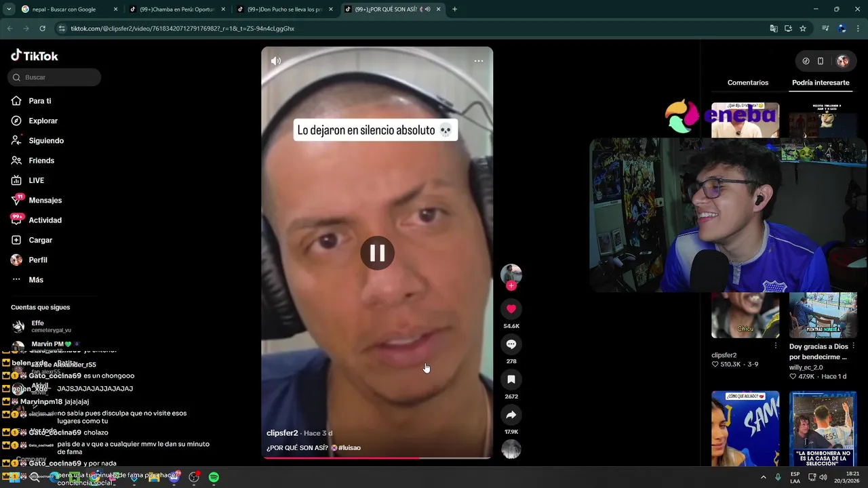Image resolution: width=868 pixels, height=488 pixels.
Task: Close the POR QUÉ SON ASÍ tab
Action: coord(438,9)
